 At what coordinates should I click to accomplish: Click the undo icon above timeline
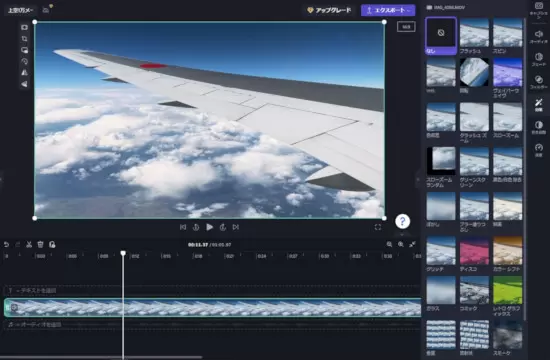(x=6, y=245)
